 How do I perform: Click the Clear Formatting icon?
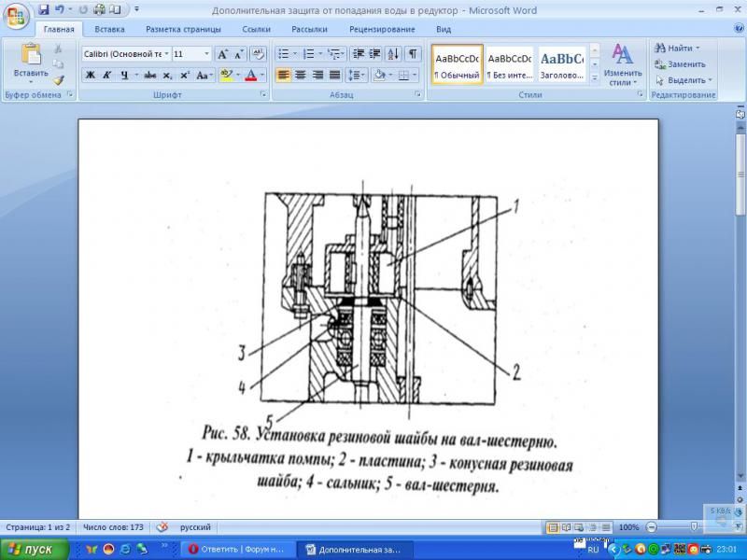point(259,54)
